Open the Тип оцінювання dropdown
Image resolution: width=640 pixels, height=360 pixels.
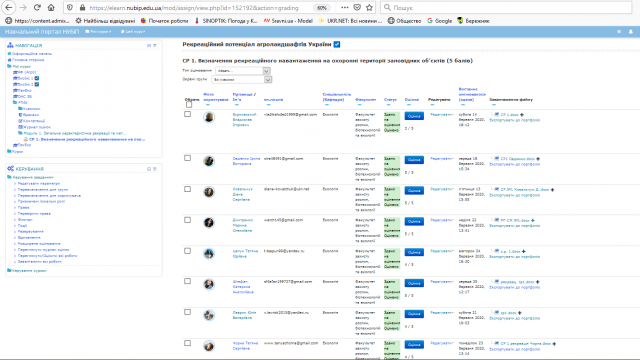pos(243,71)
